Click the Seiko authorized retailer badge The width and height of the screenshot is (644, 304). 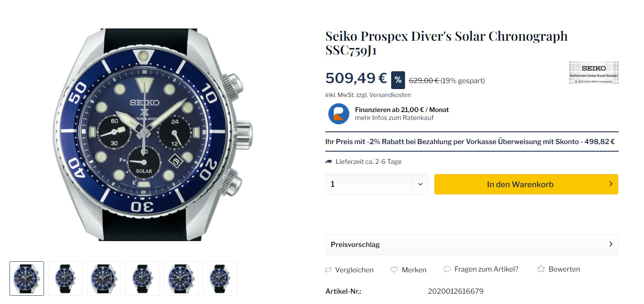click(x=593, y=72)
